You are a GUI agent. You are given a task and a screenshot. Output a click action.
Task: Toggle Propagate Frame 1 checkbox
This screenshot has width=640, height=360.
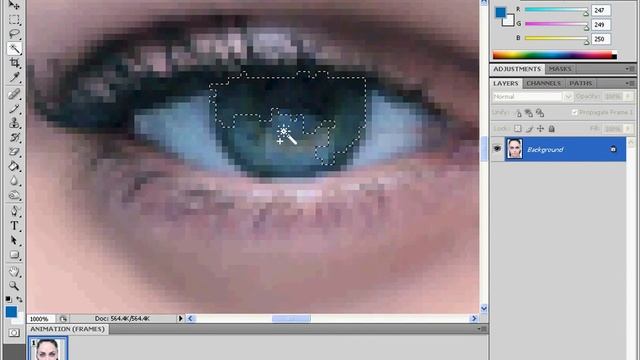click(x=575, y=112)
